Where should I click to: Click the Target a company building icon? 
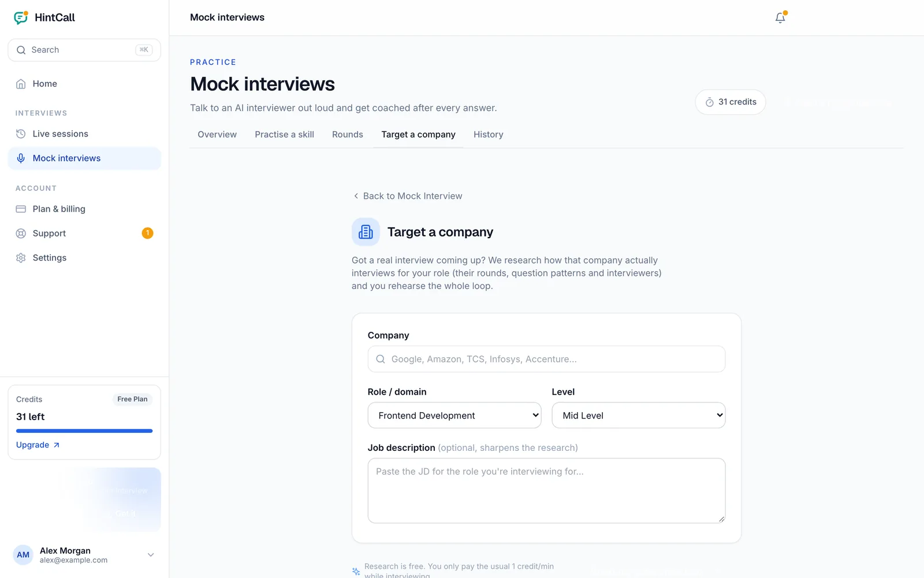click(366, 232)
